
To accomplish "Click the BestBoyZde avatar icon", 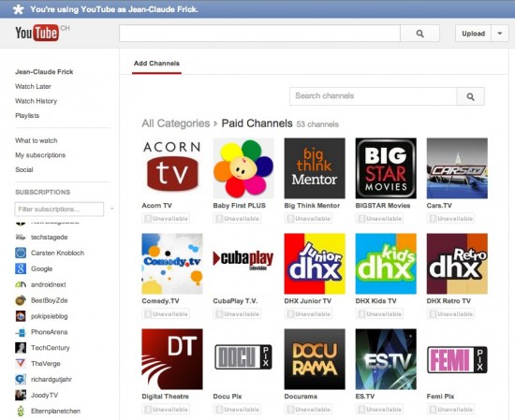I will point(21,300).
